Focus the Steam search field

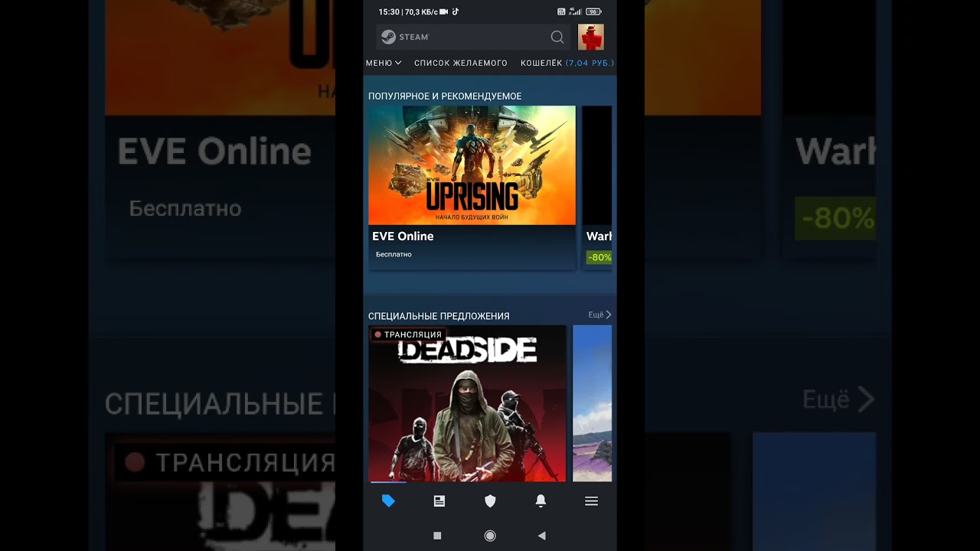[x=474, y=37]
